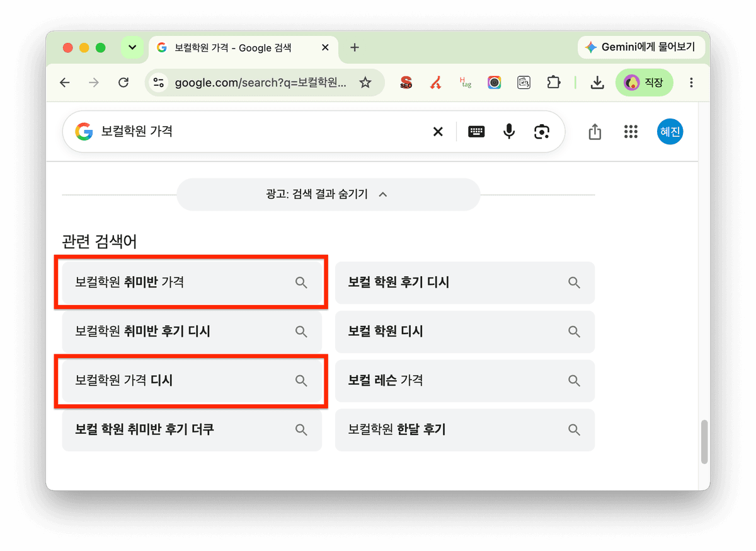Open the extensions puzzle icon
Screen dimensions: 756x551
(x=553, y=83)
